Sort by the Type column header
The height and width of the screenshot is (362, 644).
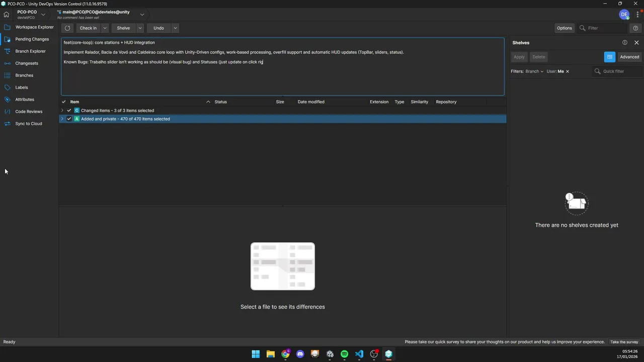[x=399, y=102]
